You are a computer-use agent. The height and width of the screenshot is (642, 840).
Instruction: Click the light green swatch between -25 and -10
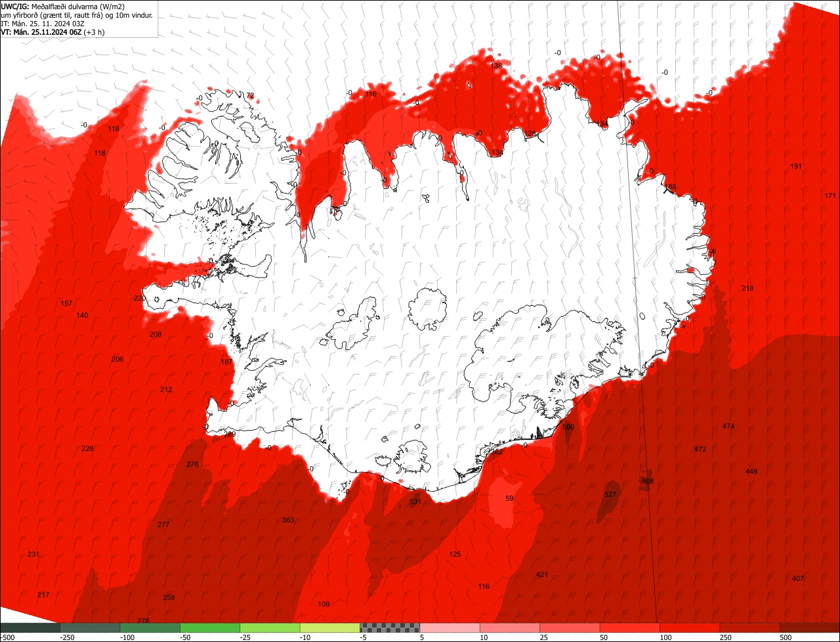tap(270, 628)
